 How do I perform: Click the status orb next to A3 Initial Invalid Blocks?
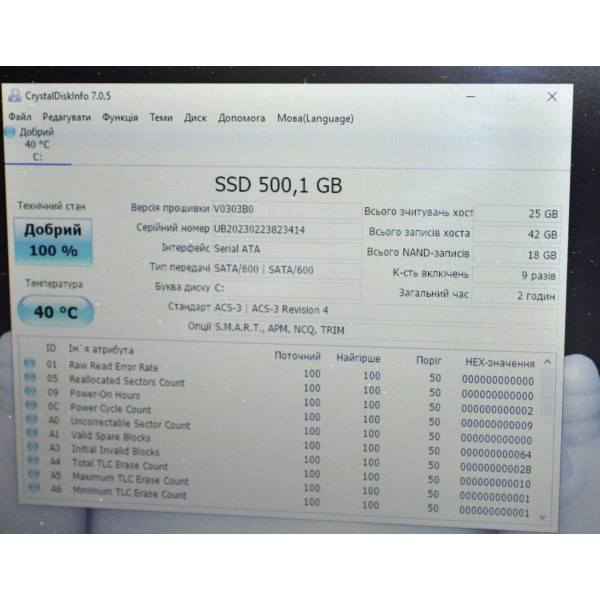[33, 447]
